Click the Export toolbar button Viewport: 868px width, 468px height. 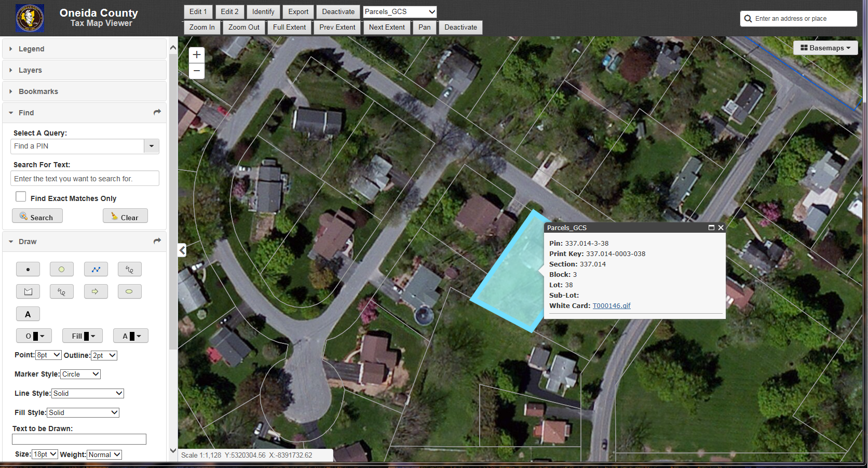(299, 11)
